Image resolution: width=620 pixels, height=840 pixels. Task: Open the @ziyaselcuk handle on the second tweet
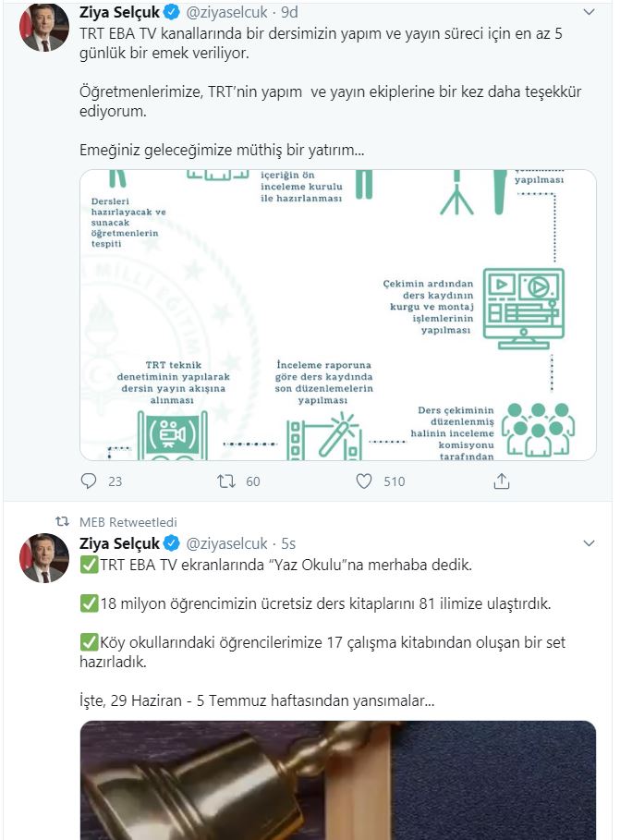pyautogui.click(x=229, y=542)
